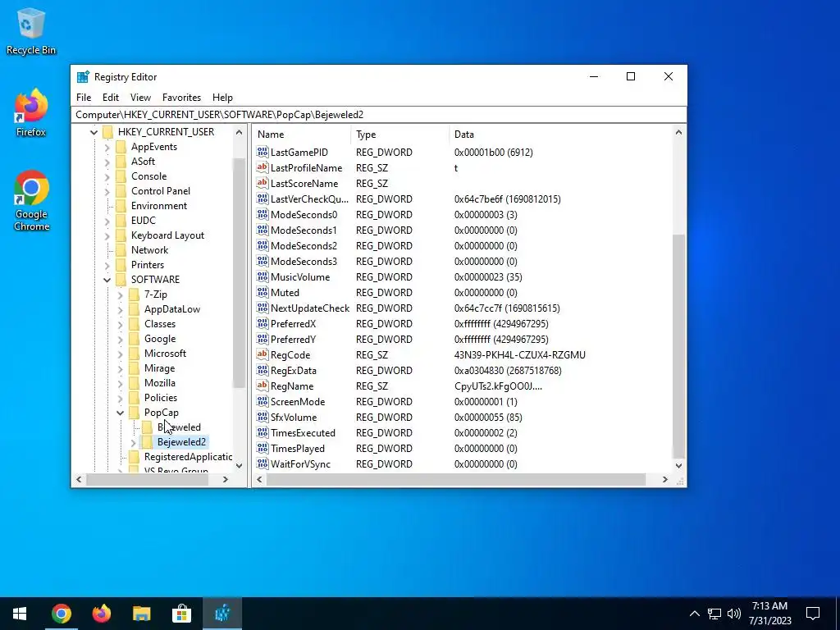Click the values pane scroll-down arrow
Screen dimensions: 840x630
point(678,466)
